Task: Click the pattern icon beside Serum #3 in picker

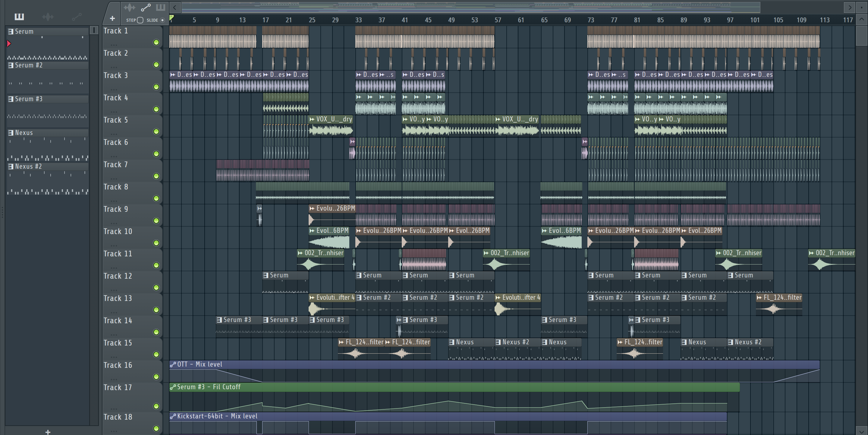Action: pos(11,99)
